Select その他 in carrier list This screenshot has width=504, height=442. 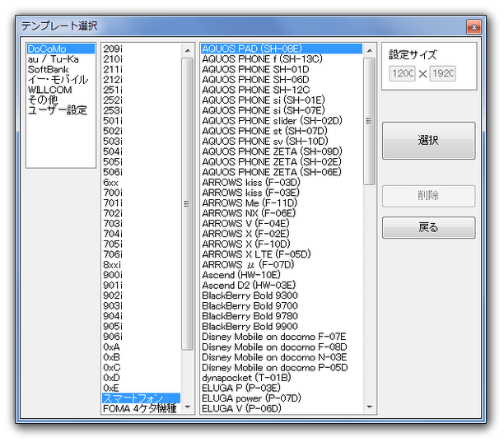point(61,100)
